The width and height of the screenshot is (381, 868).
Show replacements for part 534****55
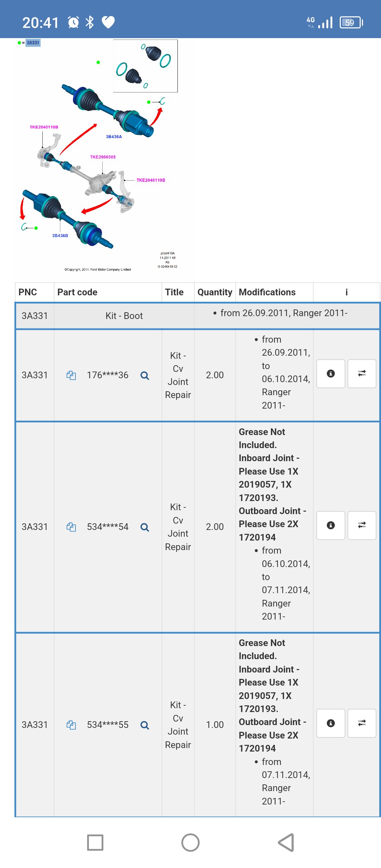coord(362,723)
